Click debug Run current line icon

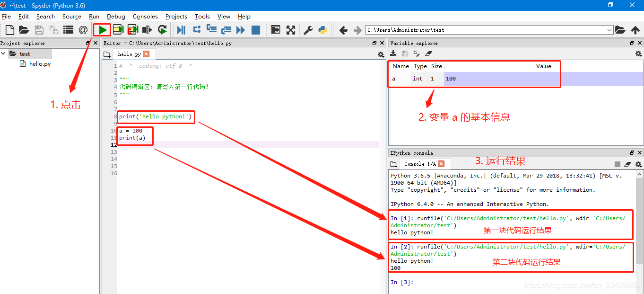tap(197, 30)
